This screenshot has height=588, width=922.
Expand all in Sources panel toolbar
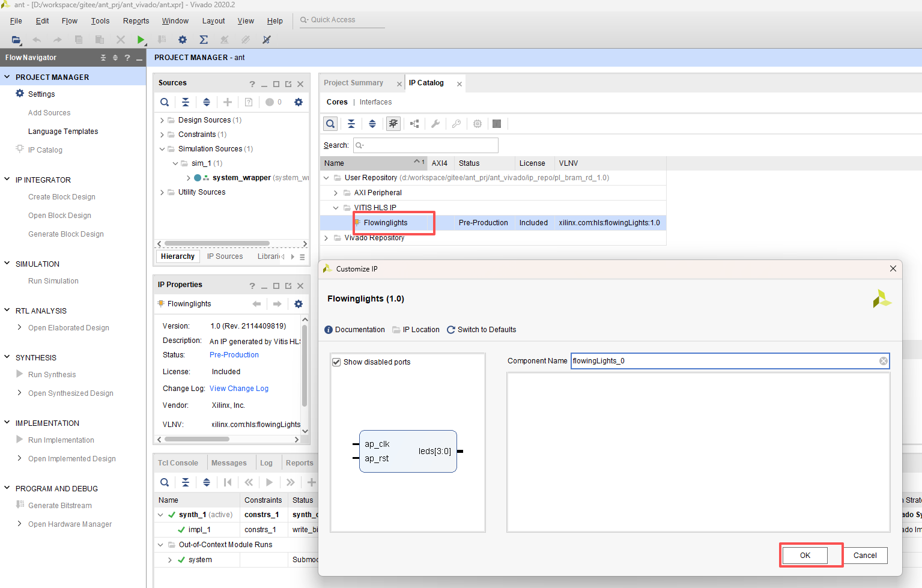click(x=207, y=102)
